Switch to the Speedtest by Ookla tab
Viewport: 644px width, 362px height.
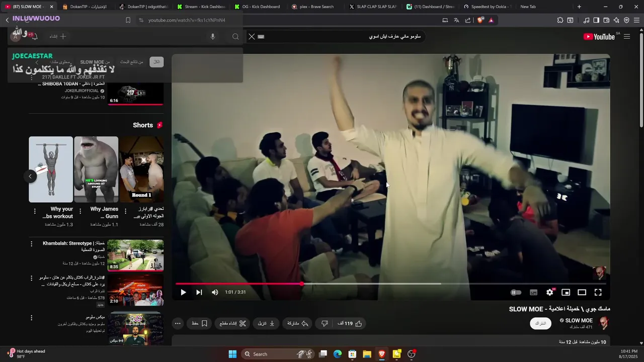[488, 7]
